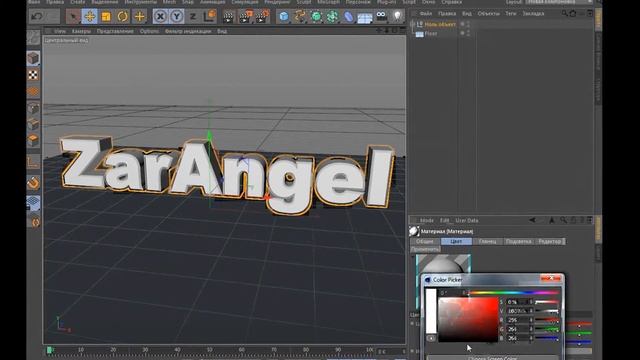Viewport: 640px width, 360px height.
Task: Open the viewport Представление menu
Action: tap(115, 31)
